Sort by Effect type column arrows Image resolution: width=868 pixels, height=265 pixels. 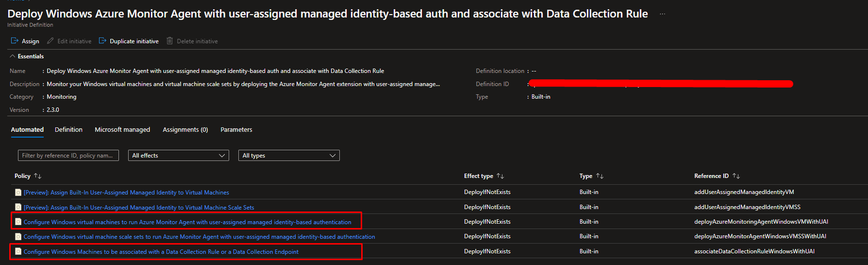501,176
